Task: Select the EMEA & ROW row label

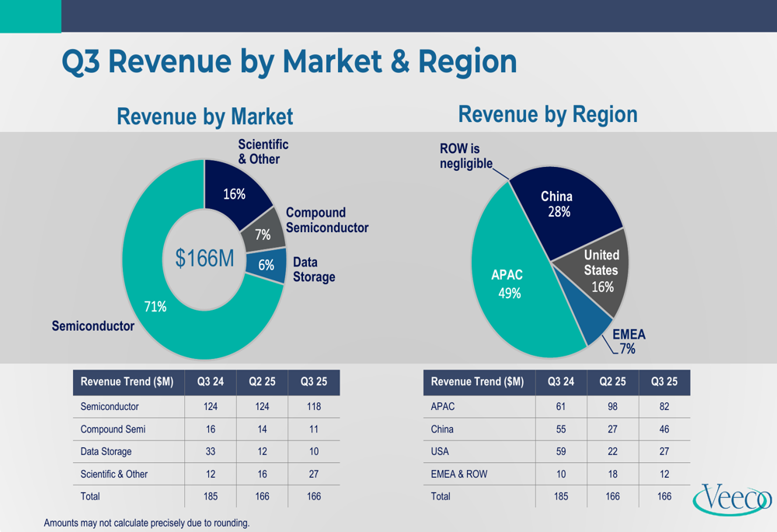Action: coord(458,474)
